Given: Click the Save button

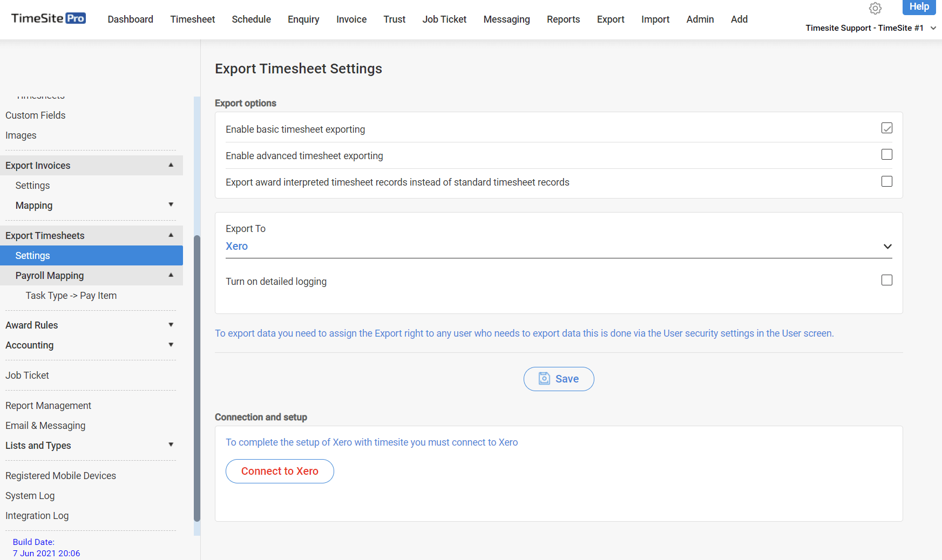Looking at the screenshot, I should (x=559, y=379).
